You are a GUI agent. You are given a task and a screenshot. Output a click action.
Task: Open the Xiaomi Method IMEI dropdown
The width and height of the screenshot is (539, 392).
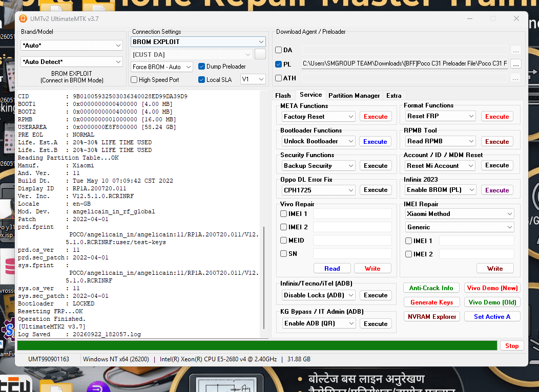click(460, 214)
